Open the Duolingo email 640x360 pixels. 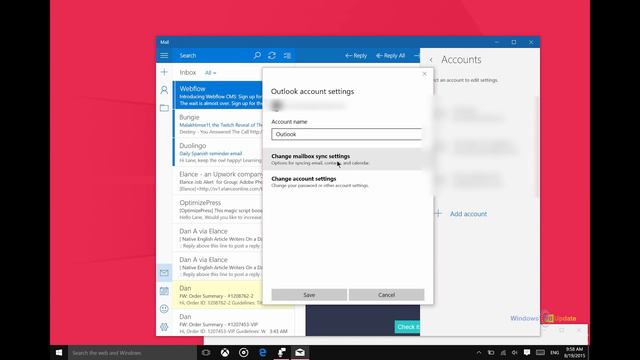pos(218,152)
